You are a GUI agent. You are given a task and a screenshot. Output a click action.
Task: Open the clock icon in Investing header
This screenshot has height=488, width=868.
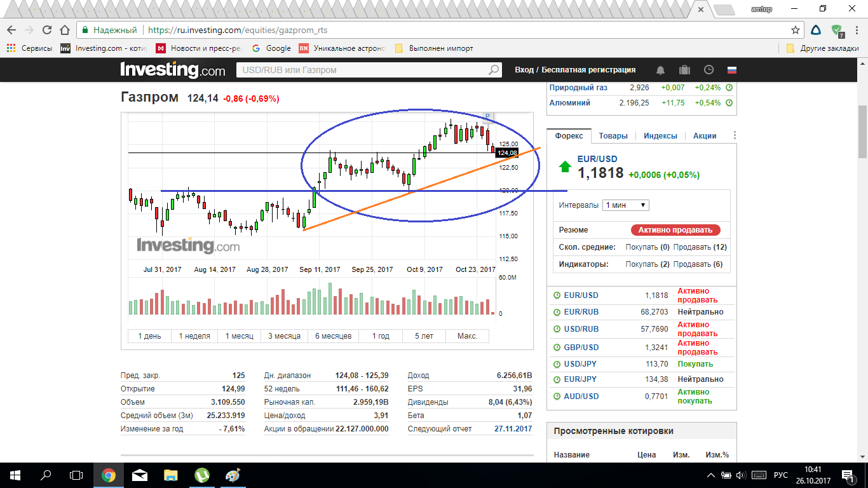pos(709,70)
